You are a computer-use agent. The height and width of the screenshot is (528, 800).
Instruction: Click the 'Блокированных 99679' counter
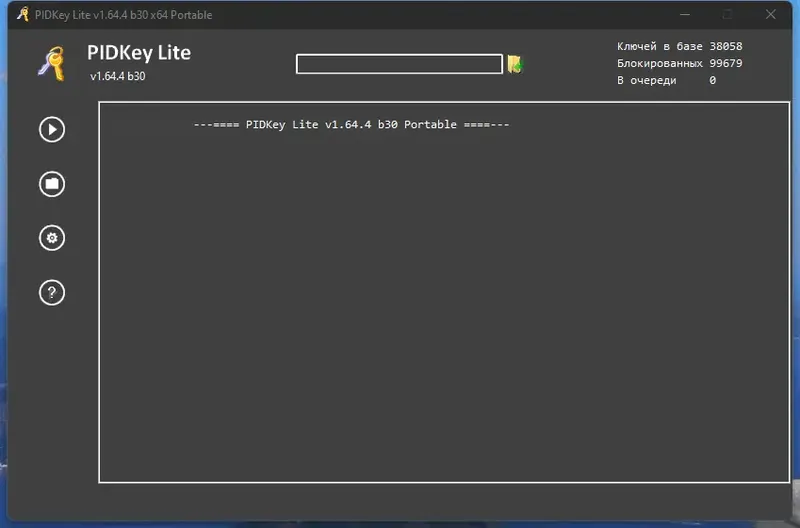point(680,63)
